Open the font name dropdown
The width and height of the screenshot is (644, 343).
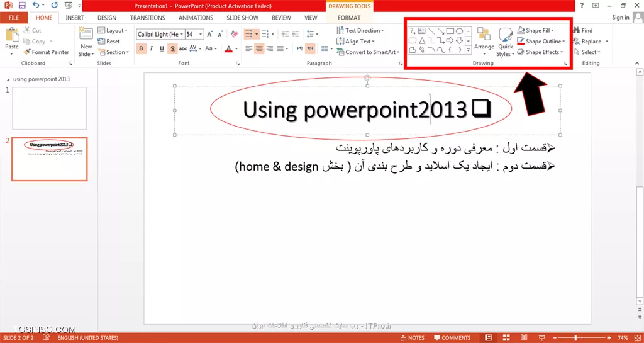click(x=182, y=34)
